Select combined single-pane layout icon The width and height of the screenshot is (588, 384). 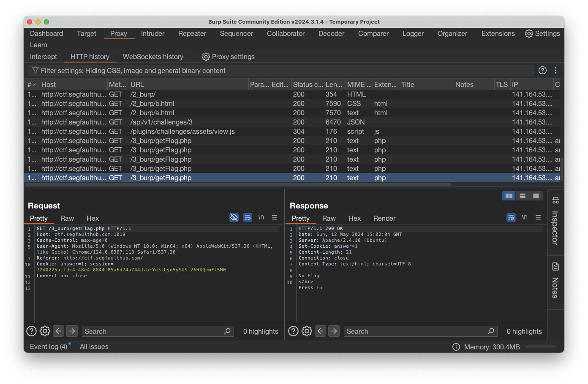point(536,196)
